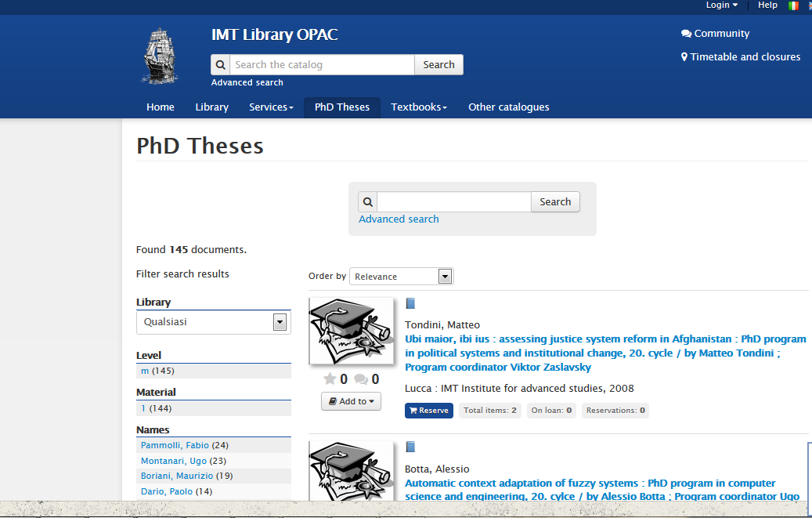Open the Other catalogues menu item
Screen dimensions: 812x518
point(509,107)
